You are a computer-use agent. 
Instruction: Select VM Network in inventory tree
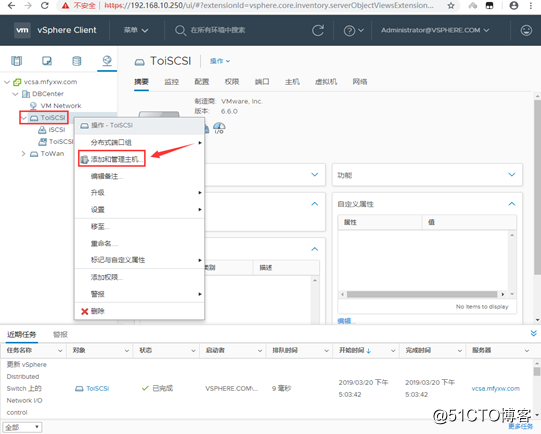61,106
